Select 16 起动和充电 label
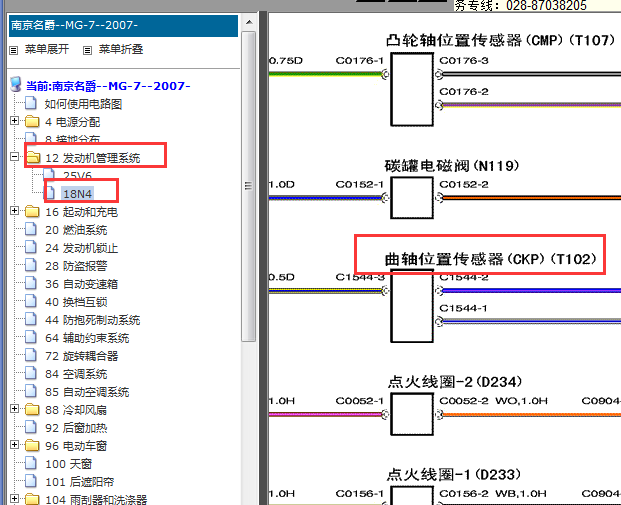Viewport: 621px width, 505px height. 81,212
